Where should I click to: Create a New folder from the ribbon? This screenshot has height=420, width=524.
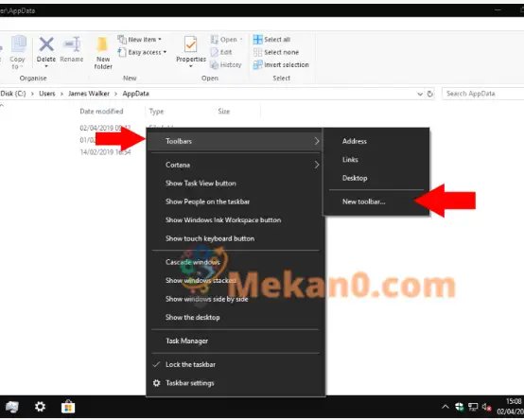click(x=102, y=53)
